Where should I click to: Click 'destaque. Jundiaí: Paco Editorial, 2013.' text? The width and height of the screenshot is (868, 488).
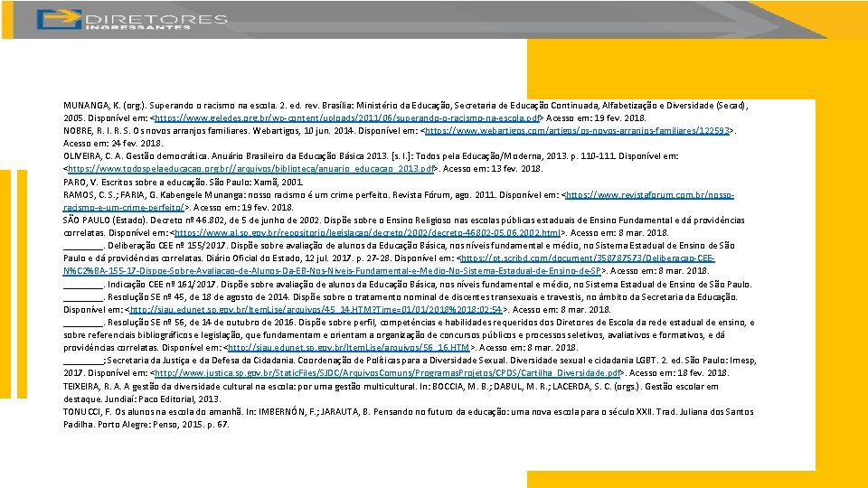[142, 399]
